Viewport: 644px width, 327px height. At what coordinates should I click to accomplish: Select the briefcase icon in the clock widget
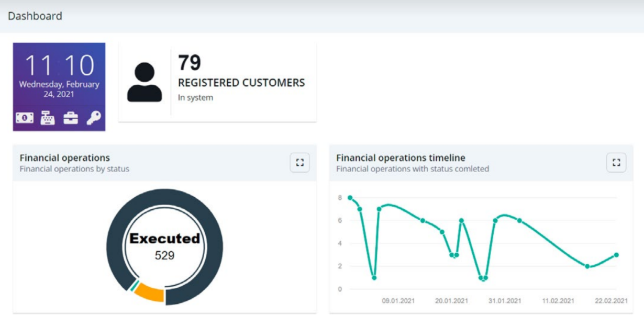coord(71,118)
